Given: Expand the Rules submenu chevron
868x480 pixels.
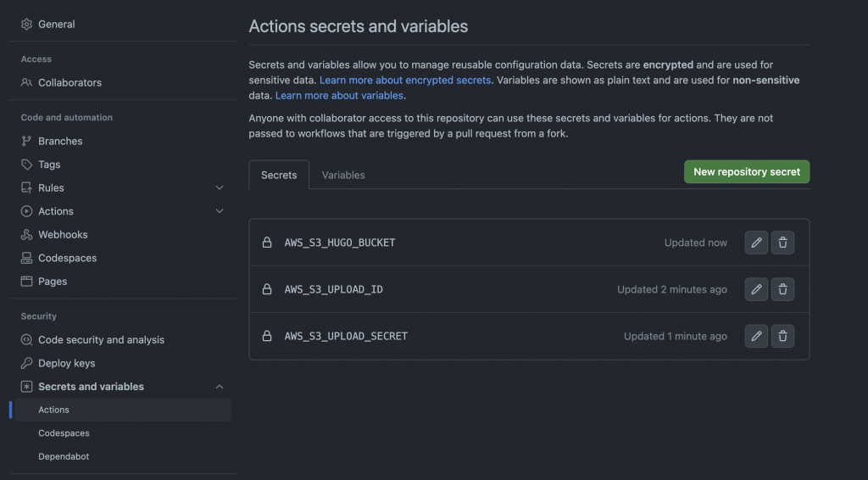Looking at the screenshot, I should point(220,188).
